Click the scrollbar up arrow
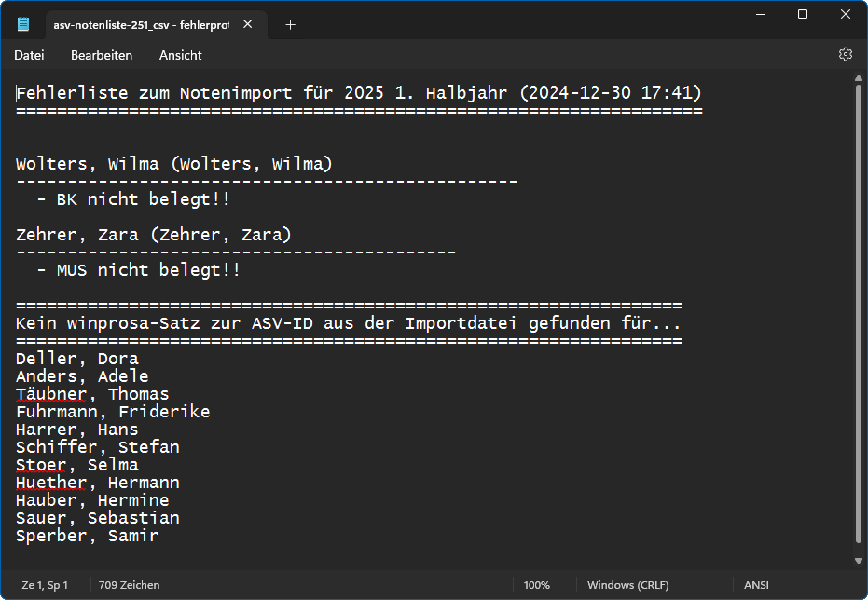The height and width of the screenshot is (600, 868). pyautogui.click(x=858, y=80)
